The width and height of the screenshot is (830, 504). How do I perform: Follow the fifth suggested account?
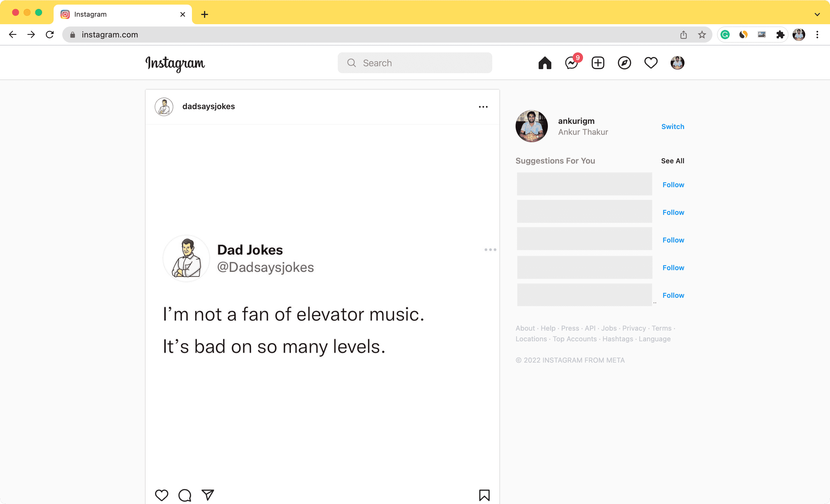(x=673, y=295)
